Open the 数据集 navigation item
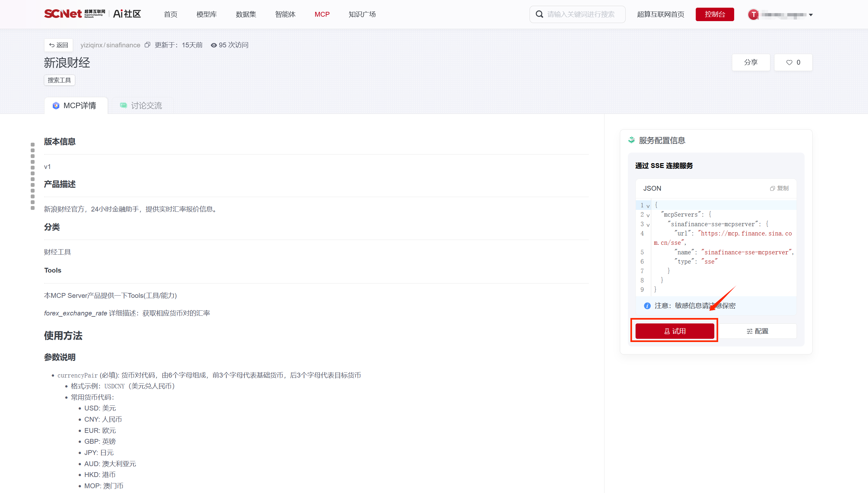The width and height of the screenshot is (868, 493). coord(246,14)
